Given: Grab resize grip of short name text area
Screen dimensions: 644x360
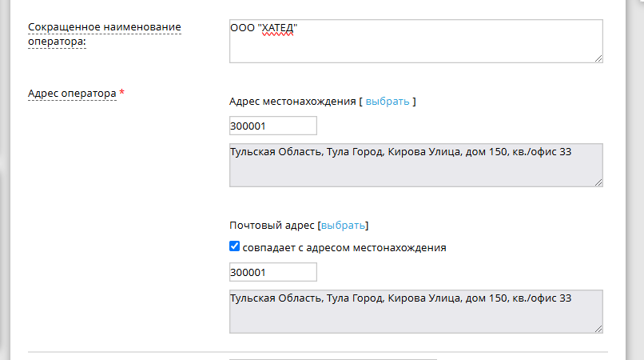Looking at the screenshot, I should pyautogui.click(x=598, y=58).
